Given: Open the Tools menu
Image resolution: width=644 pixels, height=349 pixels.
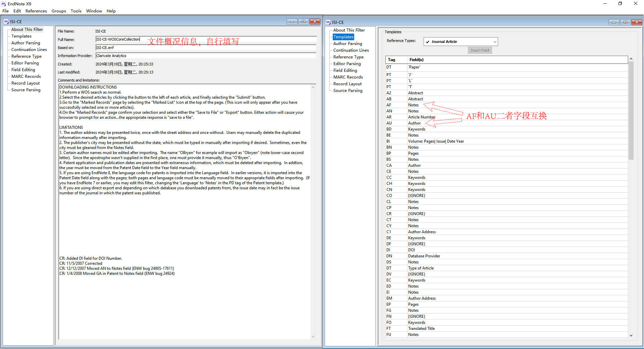Looking at the screenshot, I should point(76,11).
